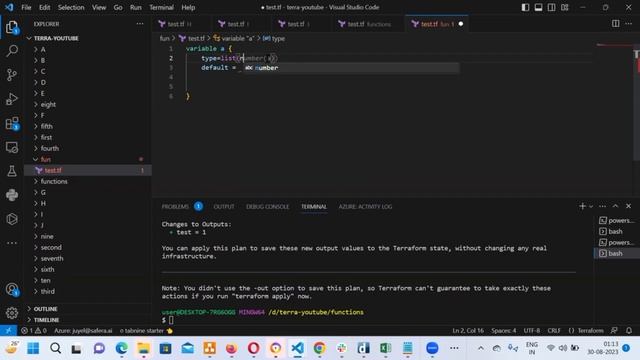Expand the seventh folder
The image size is (640, 360).
[52, 258]
